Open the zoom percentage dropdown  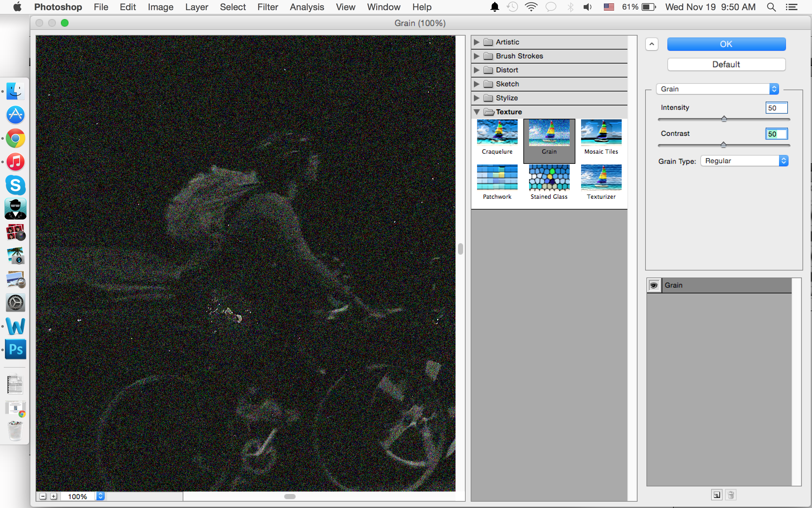(x=100, y=496)
